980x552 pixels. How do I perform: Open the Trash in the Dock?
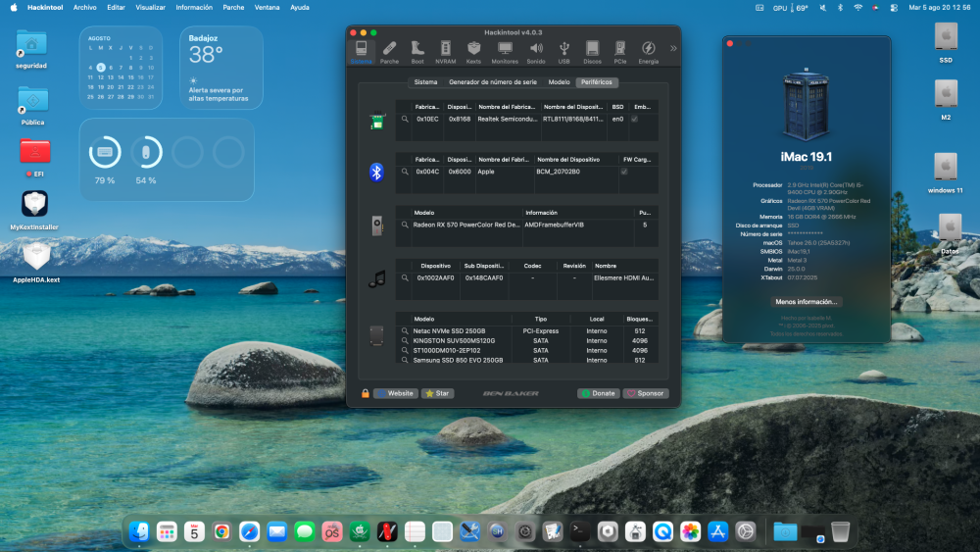tap(841, 531)
